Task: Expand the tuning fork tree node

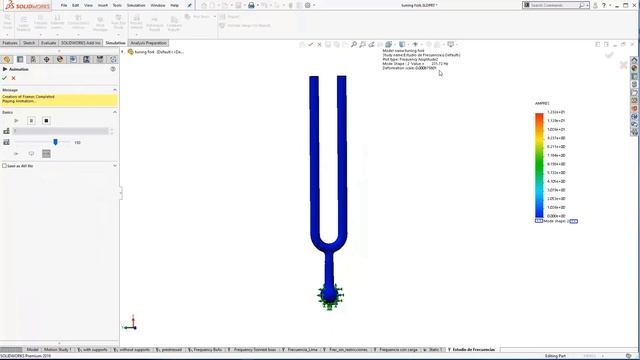Action: (x=122, y=52)
